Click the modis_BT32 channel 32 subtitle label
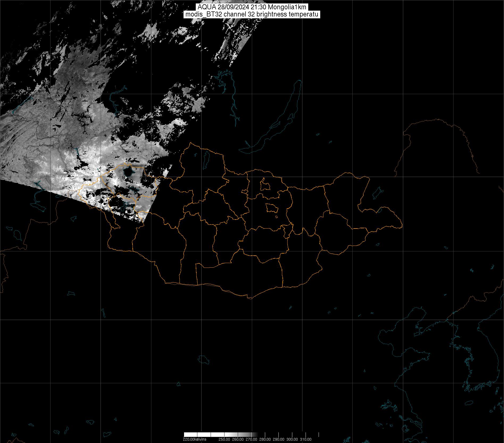 (x=252, y=15)
